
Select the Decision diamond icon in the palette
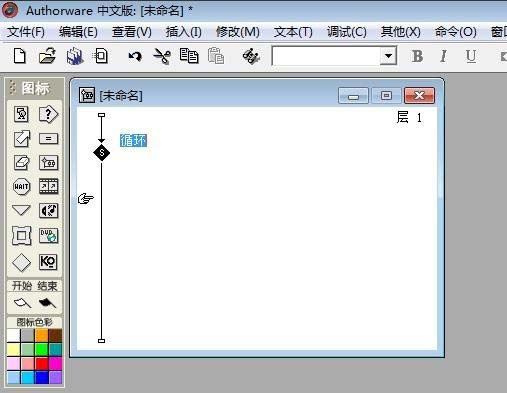tap(22, 262)
